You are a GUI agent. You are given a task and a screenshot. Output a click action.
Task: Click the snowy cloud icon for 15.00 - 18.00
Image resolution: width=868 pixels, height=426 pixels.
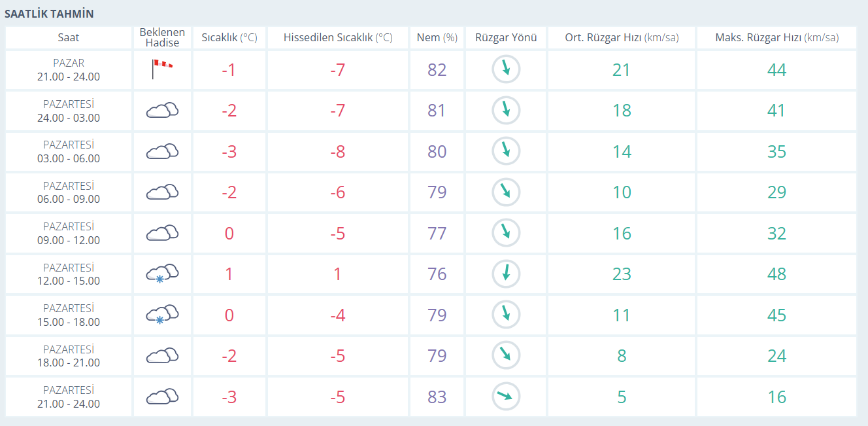click(x=162, y=315)
